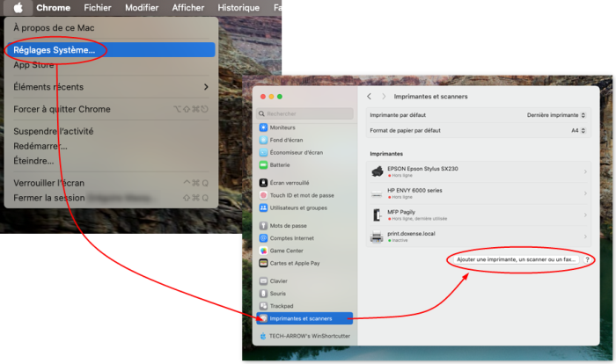Click the Moniteurs sidebar icon

coord(263,127)
